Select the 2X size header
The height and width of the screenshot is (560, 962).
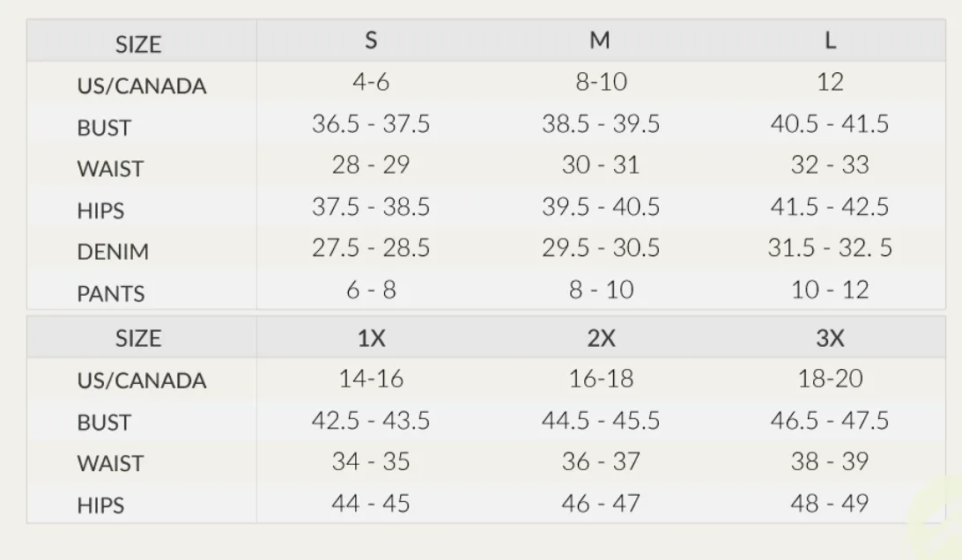pyautogui.click(x=601, y=338)
